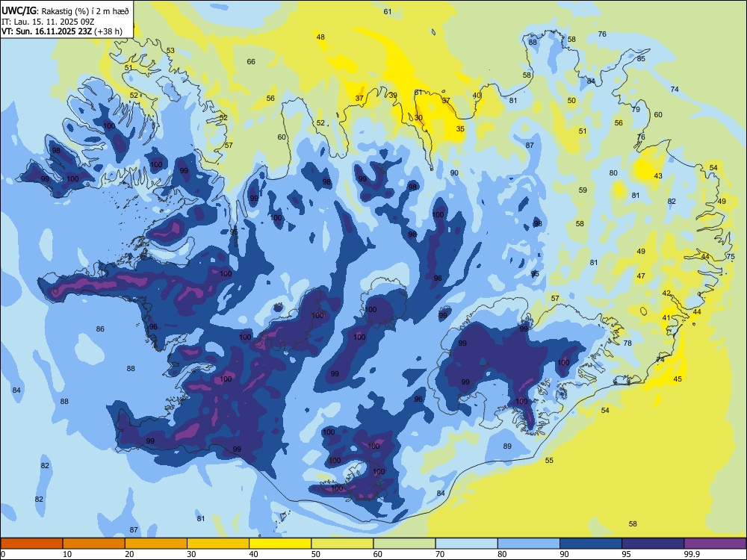Click the map value '89' in the south
The height and width of the screenshot is (560, 747).
click(507, 447)
